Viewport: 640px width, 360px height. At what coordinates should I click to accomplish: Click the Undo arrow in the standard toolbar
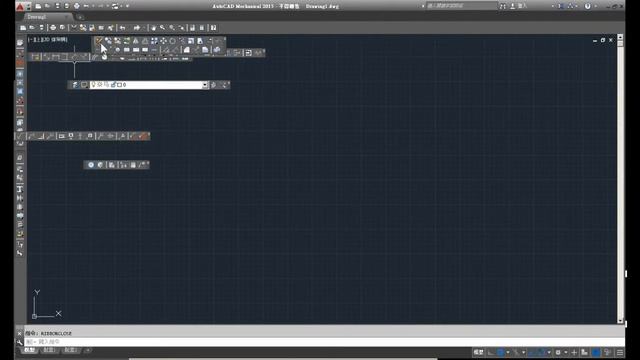122,28
